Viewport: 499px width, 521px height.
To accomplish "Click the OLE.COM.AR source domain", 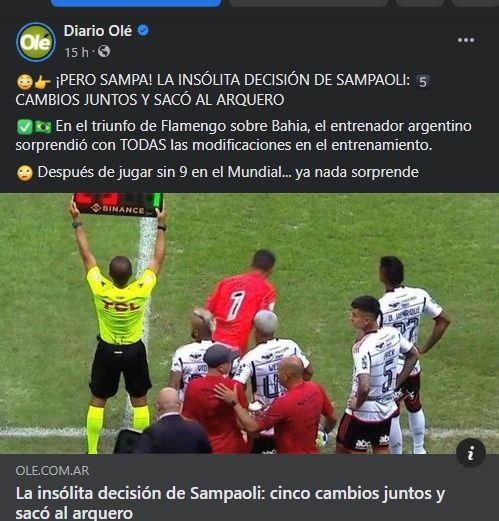I will [52, 471].
